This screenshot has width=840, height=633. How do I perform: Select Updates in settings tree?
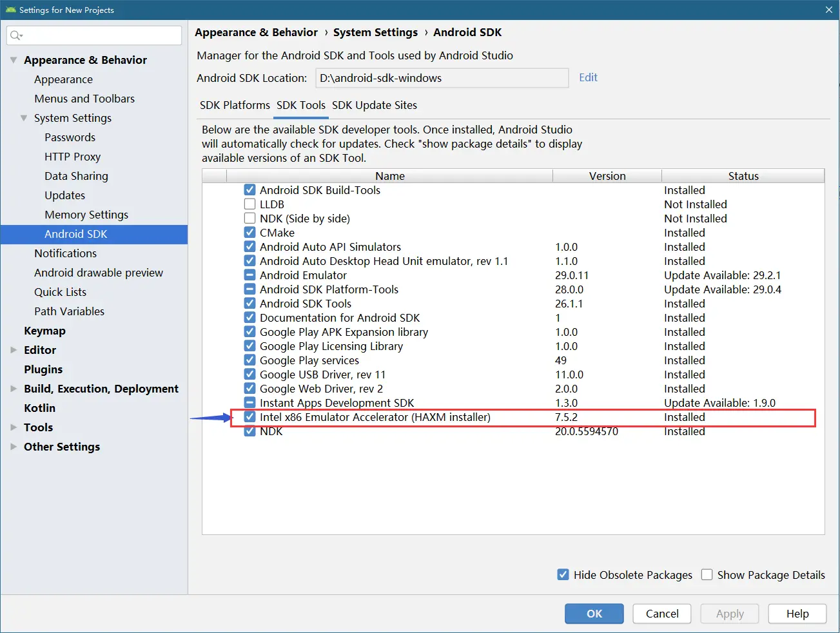pyautogui.click(x=64, y=195)
